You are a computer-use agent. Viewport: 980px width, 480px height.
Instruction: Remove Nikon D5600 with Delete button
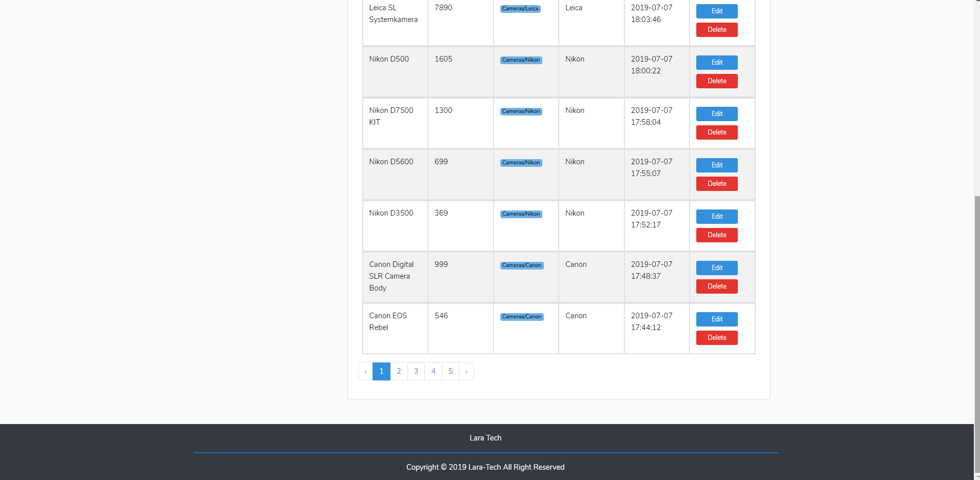click(717, 184)
